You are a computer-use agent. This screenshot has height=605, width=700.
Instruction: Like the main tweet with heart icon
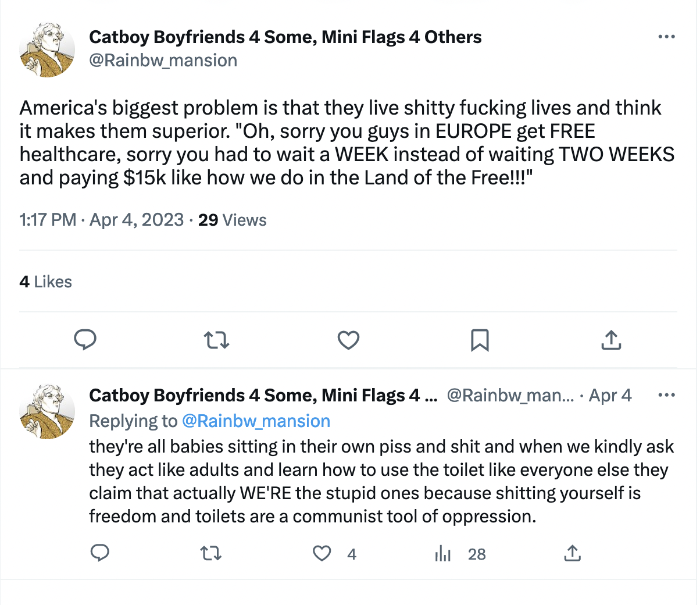348,340
